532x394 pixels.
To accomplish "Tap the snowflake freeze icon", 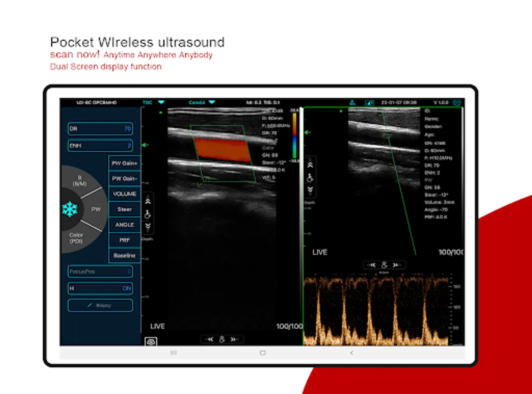I will point(69,209).
